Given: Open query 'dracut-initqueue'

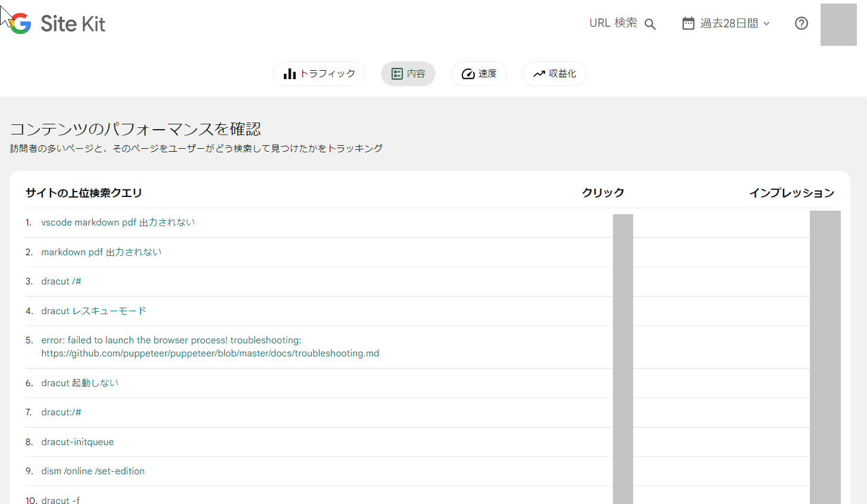Looking at the screenshot, I should click(x=77, y=442).
